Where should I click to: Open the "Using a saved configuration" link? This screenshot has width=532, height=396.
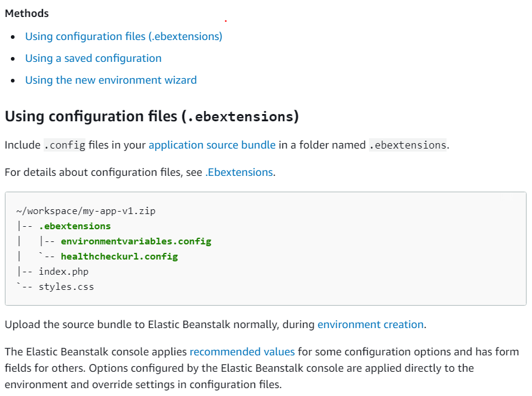point(93,58)
